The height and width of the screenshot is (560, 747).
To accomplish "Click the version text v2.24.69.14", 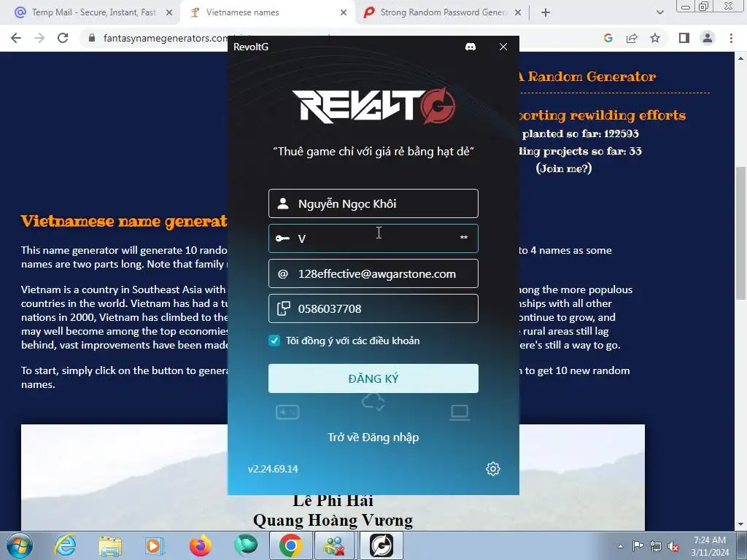I will pos(273,469).
